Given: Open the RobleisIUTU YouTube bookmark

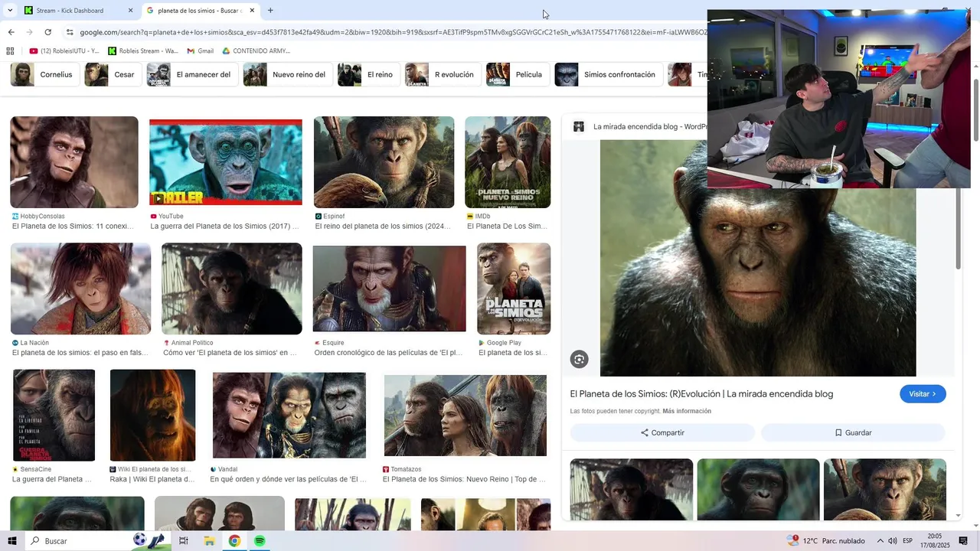Looking at the screenshot, I should [x=64, y=51].
